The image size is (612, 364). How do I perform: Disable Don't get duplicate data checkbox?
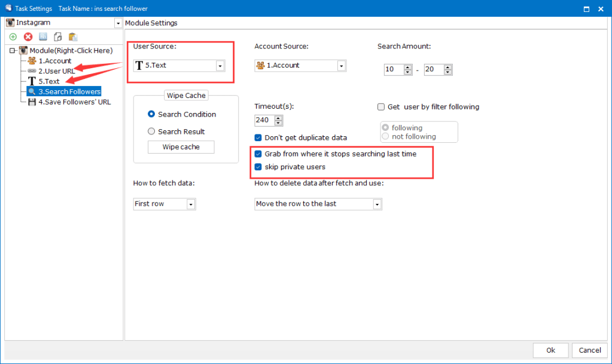pos(258,137)
